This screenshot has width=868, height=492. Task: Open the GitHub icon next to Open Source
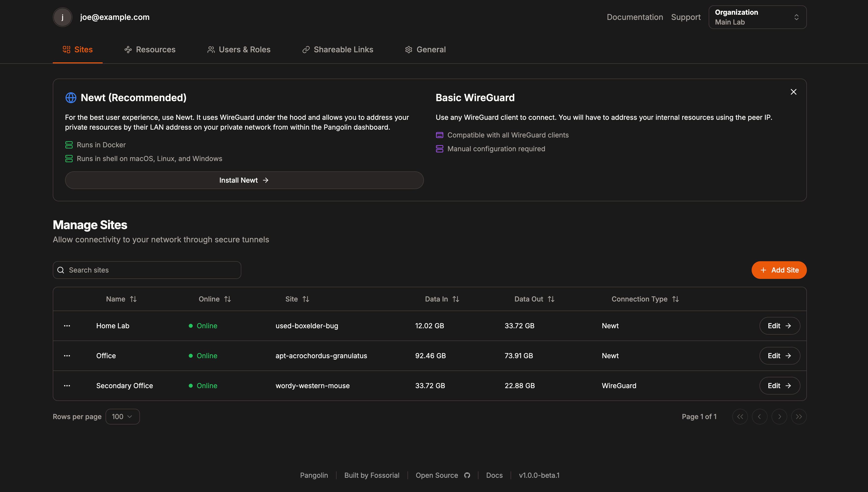(x=467, y=475)
